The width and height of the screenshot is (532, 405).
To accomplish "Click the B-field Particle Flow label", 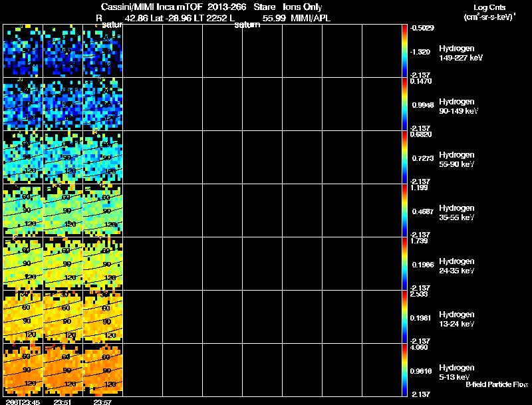I will (x=496, y=384).
